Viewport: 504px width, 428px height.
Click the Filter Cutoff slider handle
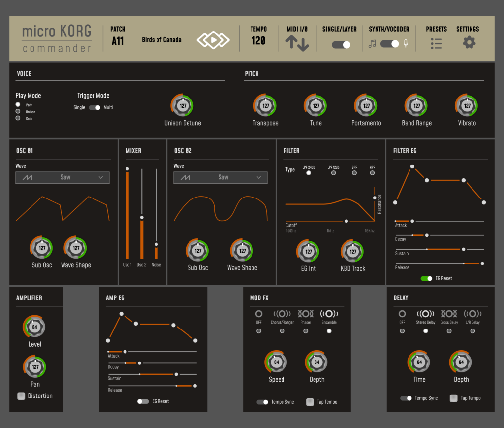coord(346,221)
